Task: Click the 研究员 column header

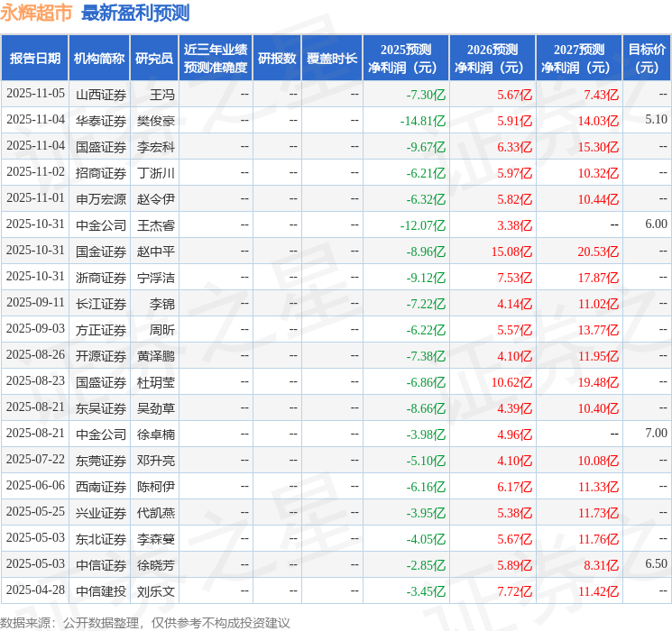Action: [x=154, y=59]
